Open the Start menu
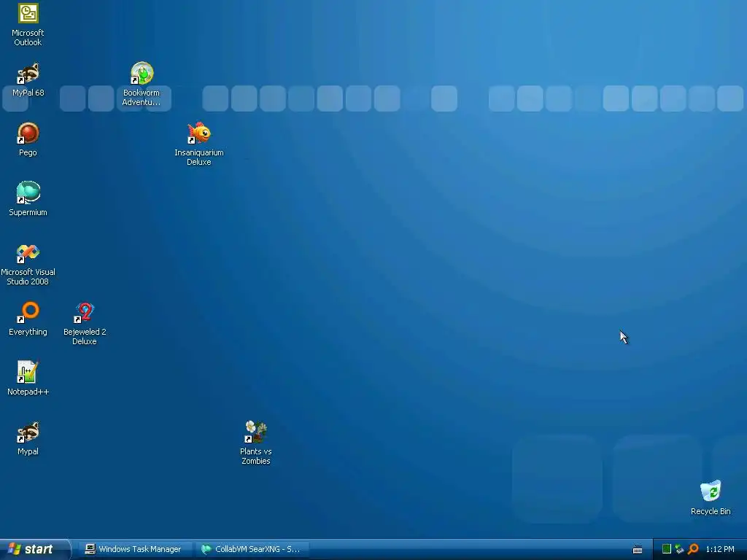Screen dimensions: 747x560 click(x=35, y=549)
